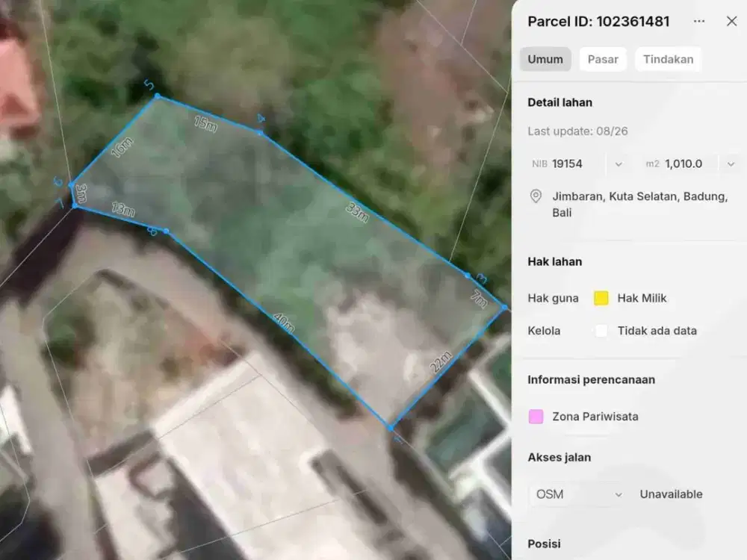Click the 1,010.0 area value field
Viewport: 747px width, 560px height.
[x=684, y=164]
